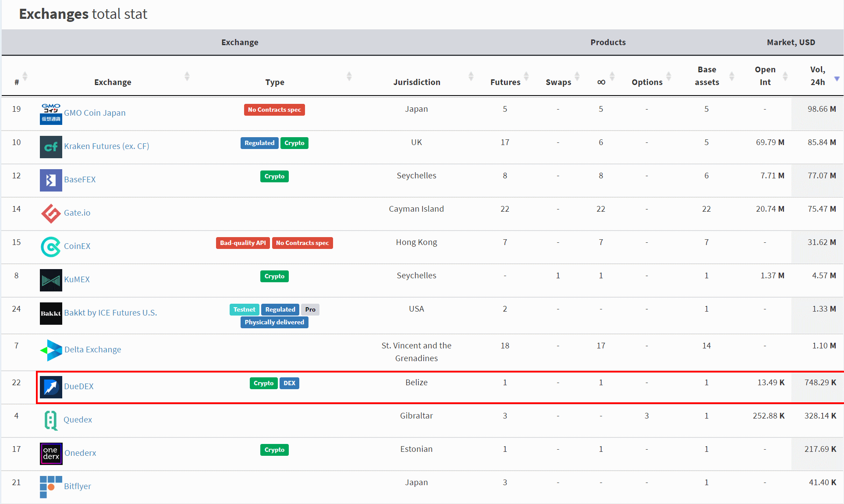
Task: Open Bakkt by ICE Futures U.S. link
Action: coord(110,312)
